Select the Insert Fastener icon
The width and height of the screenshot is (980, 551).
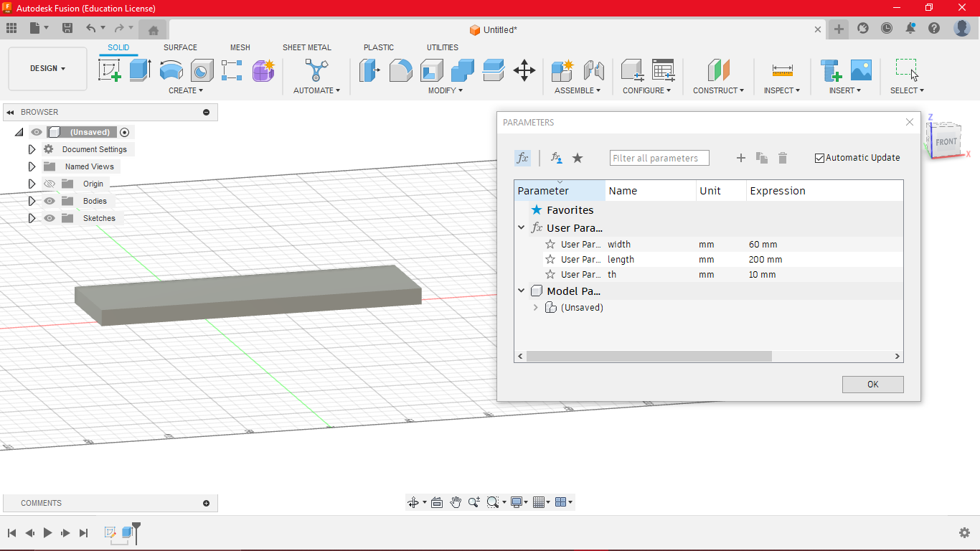(831, 70)
